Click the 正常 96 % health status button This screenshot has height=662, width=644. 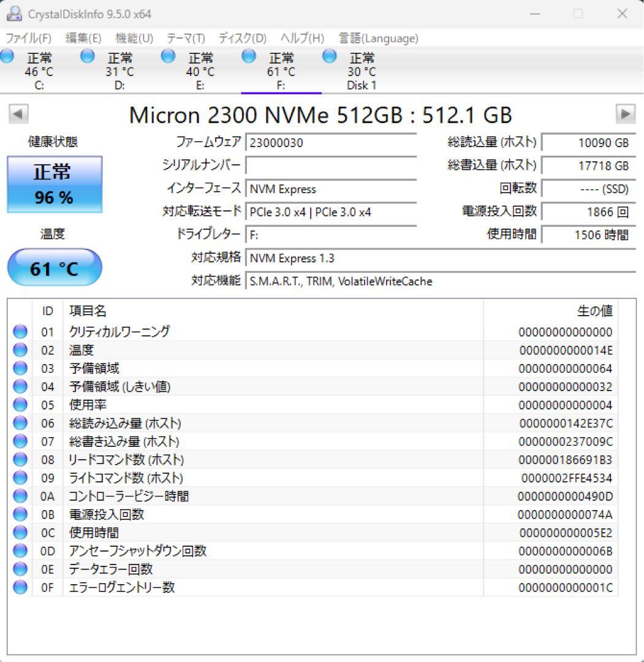point(55,185)
